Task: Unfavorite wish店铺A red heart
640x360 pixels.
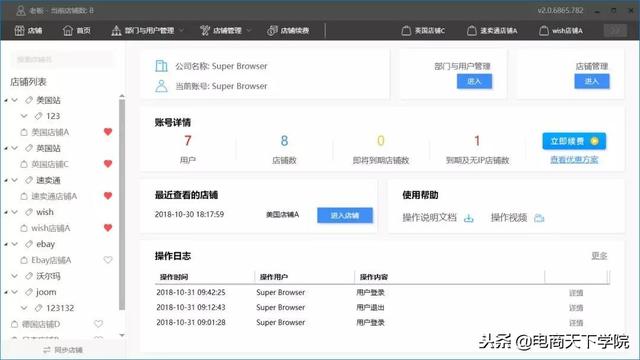Action: point(108,228)
